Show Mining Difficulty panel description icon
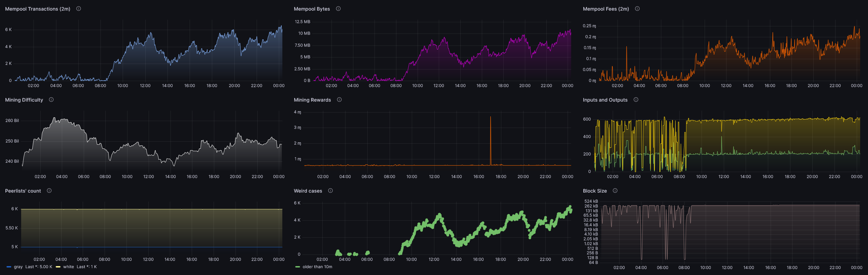Viewport: 868px width, 275px height. 51,100
